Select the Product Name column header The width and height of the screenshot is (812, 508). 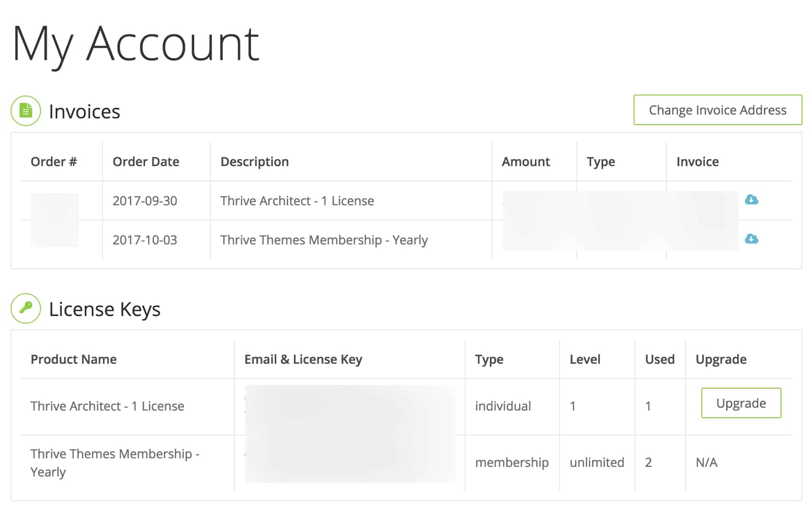click(73, 359)
